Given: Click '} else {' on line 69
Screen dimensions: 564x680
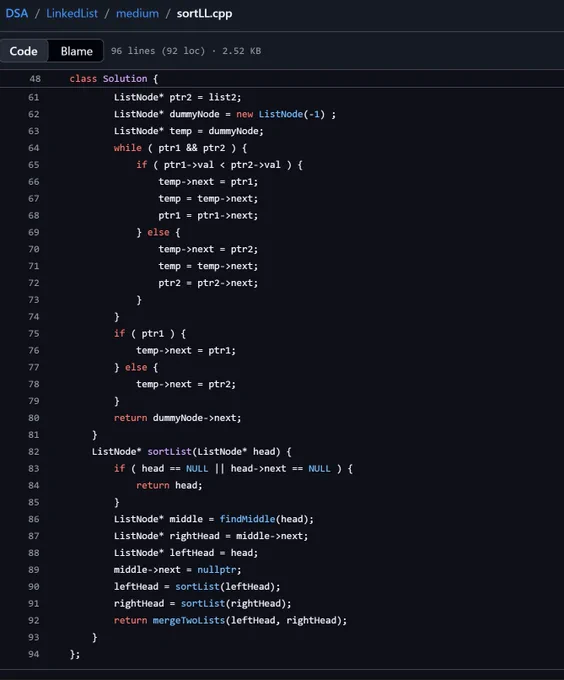Looking at the screenshot, I should pyautogui.click(x=158, y=232).
